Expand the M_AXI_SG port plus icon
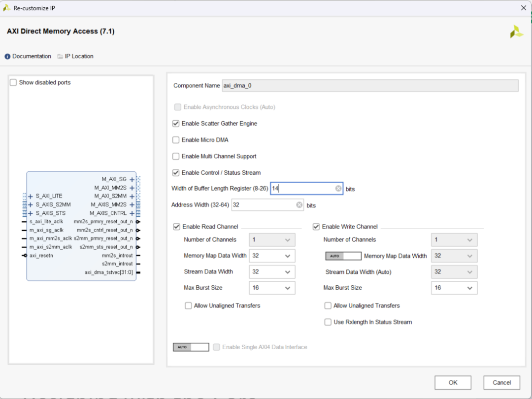The width and height of the screenshot is (532, 399). click(132, 179)
